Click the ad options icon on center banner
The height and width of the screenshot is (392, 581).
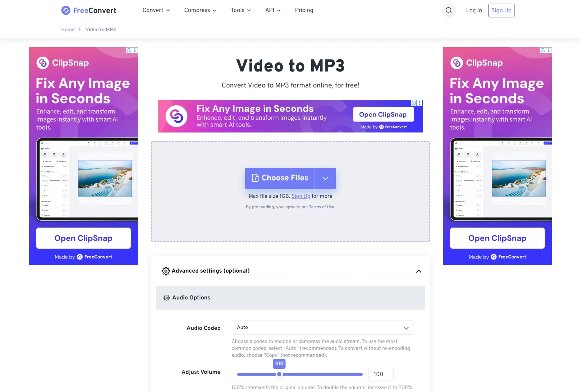point(420,103)
